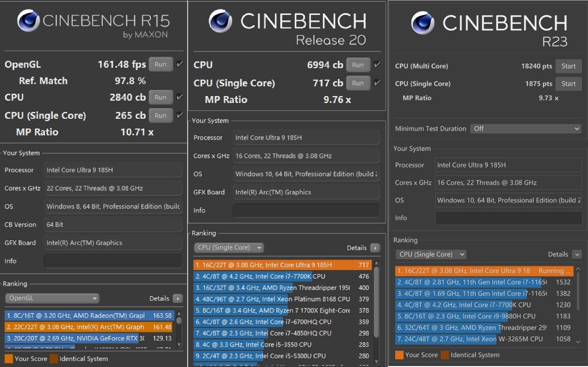Screen dimensions: 588x367
Task: Click the Cores x GHz field in Release 20
Action: coord(306,156)
